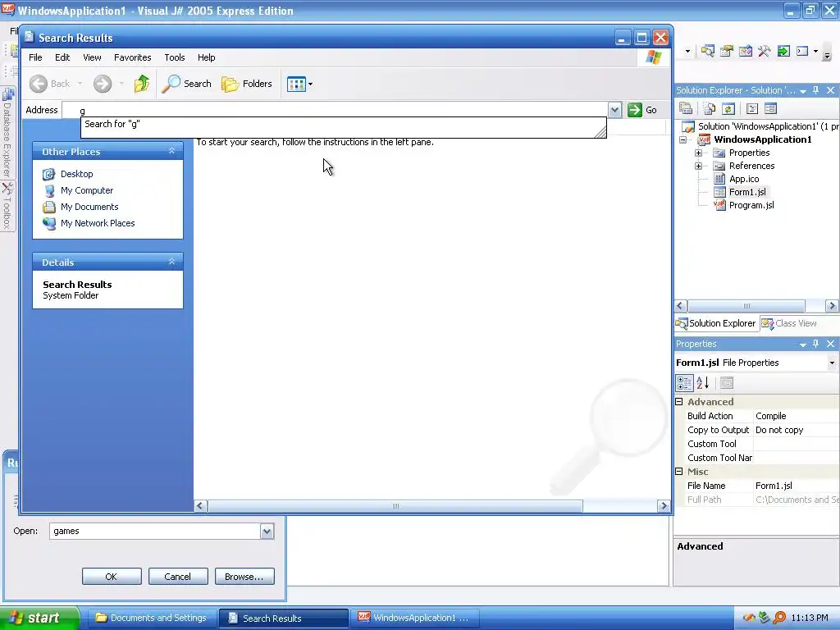Click the Command Window toolbar icon
The height and width of the screenshot is (630, 840).
802,51
